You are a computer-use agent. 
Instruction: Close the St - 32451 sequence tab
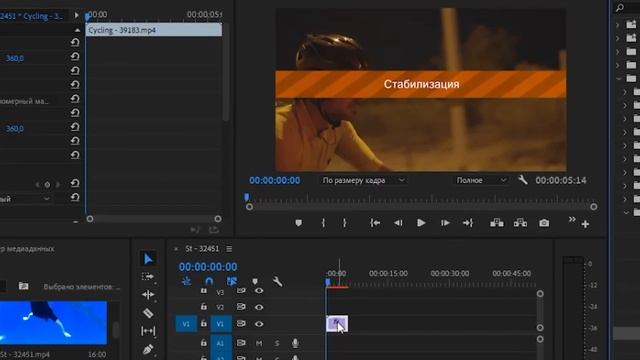tap(176, 249)
